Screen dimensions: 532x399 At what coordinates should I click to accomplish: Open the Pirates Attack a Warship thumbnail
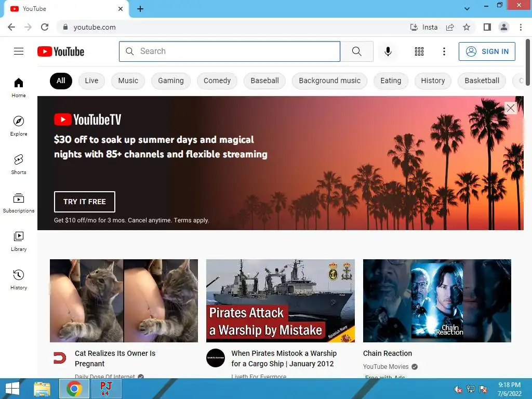pos(281,301)
